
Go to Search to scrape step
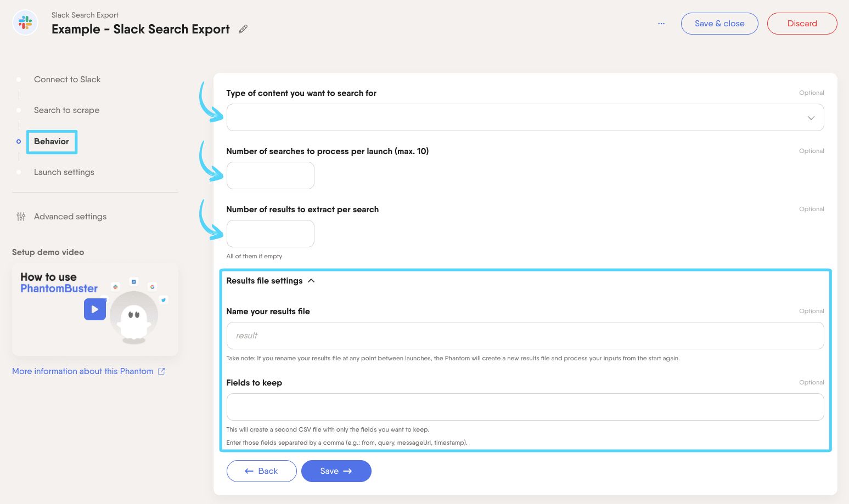pyautogui.click(x=66, y=110)
